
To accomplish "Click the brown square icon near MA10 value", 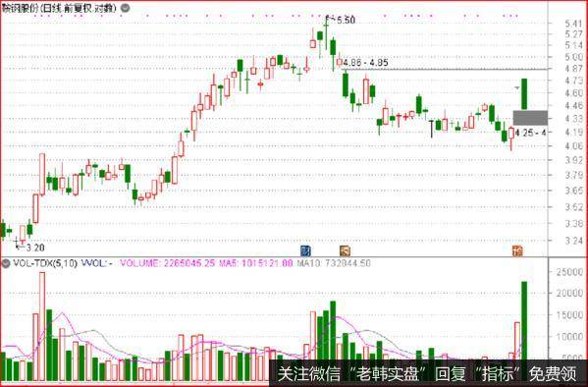I will coord(345,250).
